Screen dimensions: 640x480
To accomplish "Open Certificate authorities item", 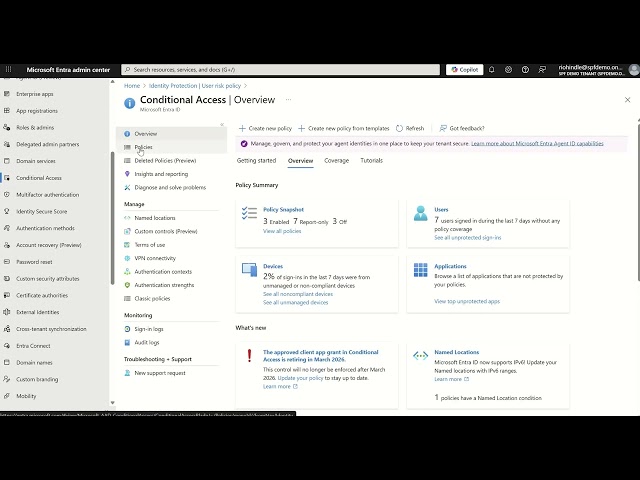I will (42, 295).
